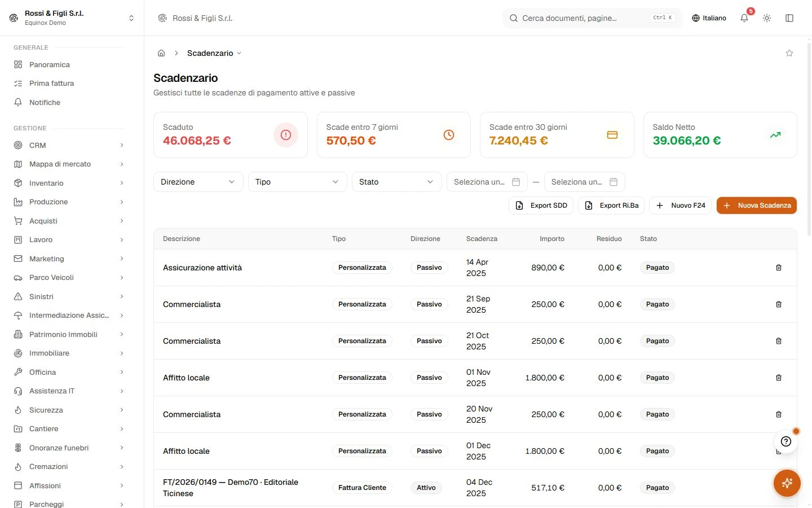Image resolution: width=812 pixels, height=508 pixels.
Task: Open Prima fattura sidebar item
Action: point(69,83)
